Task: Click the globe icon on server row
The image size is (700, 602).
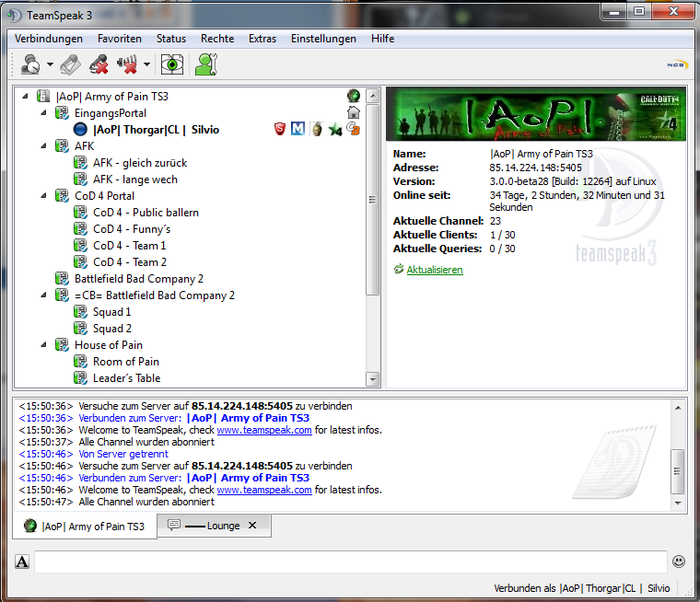Action: pos(353,96)
